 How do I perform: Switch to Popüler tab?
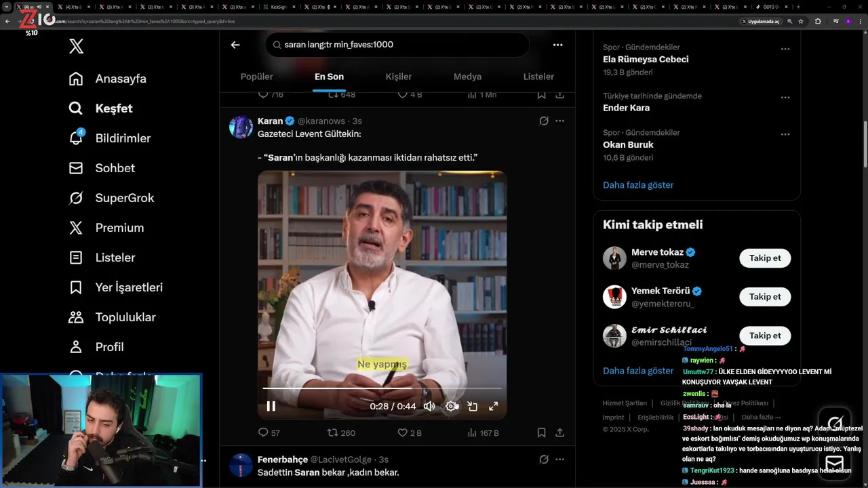point(256,77)
